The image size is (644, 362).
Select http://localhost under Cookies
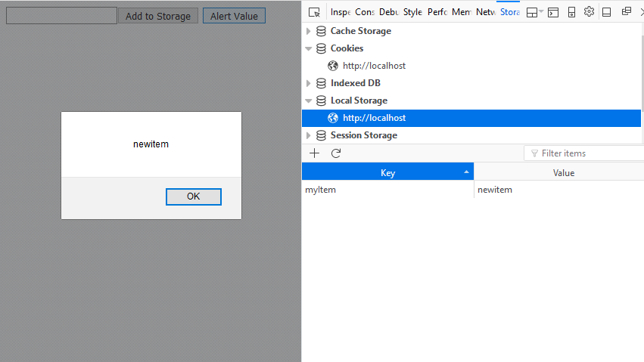point(374,66)
